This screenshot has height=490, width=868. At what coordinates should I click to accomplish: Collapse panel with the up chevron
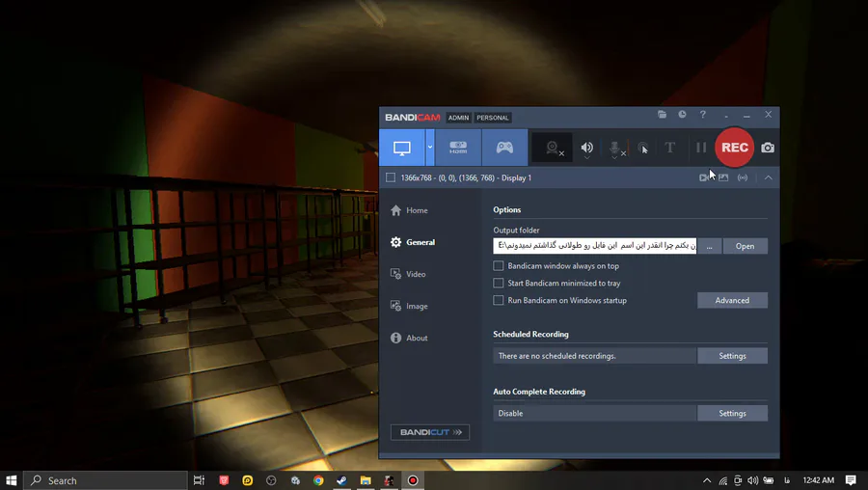tap(769, 177)
